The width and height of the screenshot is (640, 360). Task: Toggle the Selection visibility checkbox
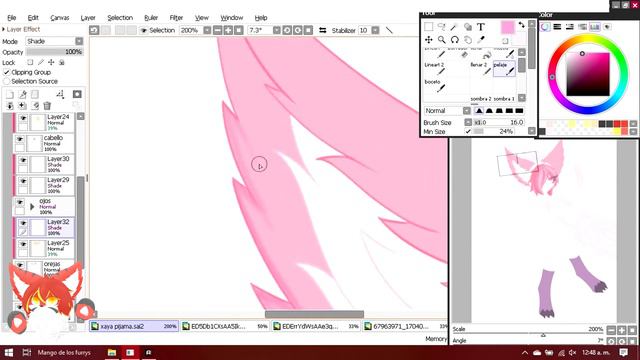(x=144, y=30)
